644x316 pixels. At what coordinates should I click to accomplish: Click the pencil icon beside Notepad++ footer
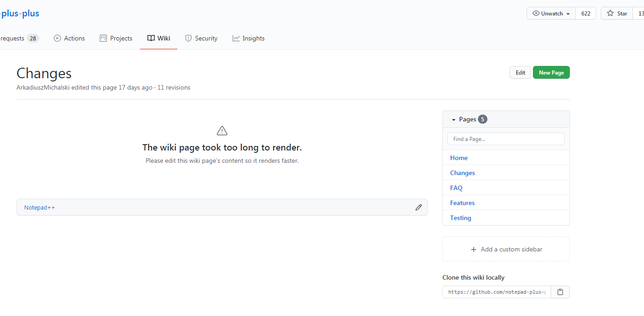418,207
